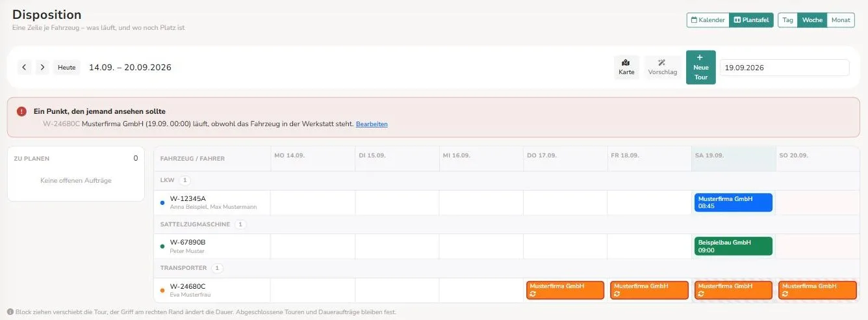Click the red alert warning icon
Image resolution: width=868 pixels, height=320 pixels.
[22, 111]
